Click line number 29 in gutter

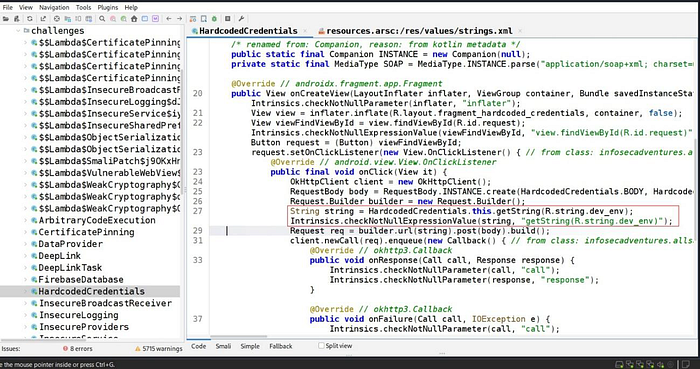point(197,231)
